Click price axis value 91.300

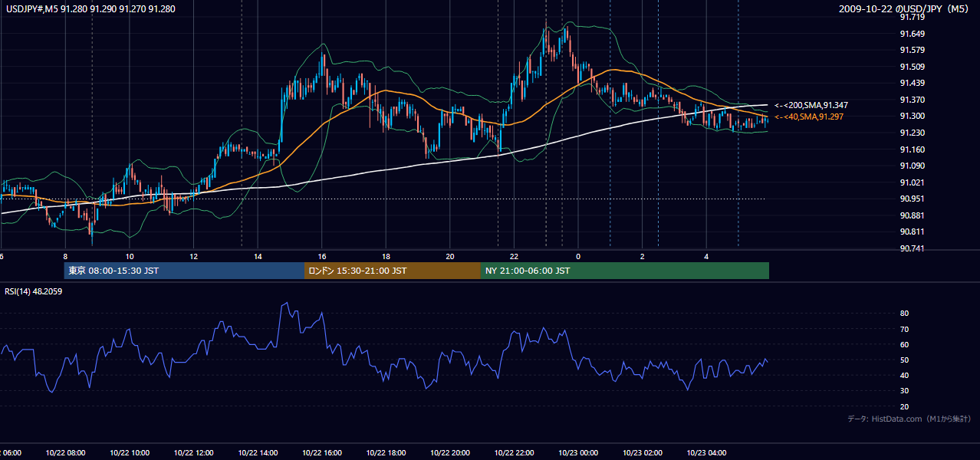coord(913,116)
